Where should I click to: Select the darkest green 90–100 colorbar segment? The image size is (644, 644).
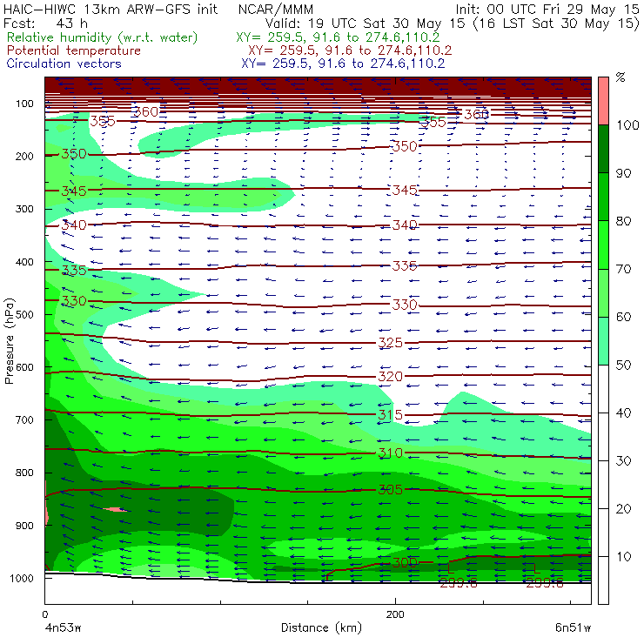coord(603,149)
